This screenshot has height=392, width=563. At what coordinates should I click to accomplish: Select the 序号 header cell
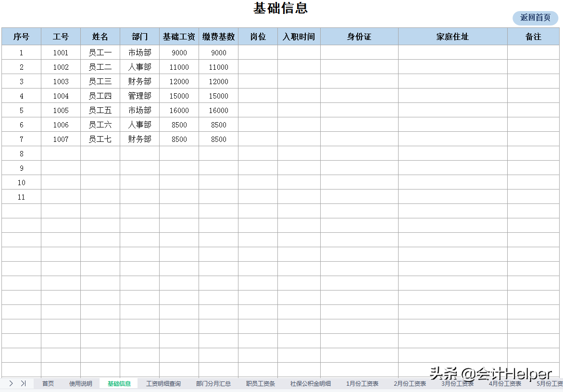pos(21,37)
